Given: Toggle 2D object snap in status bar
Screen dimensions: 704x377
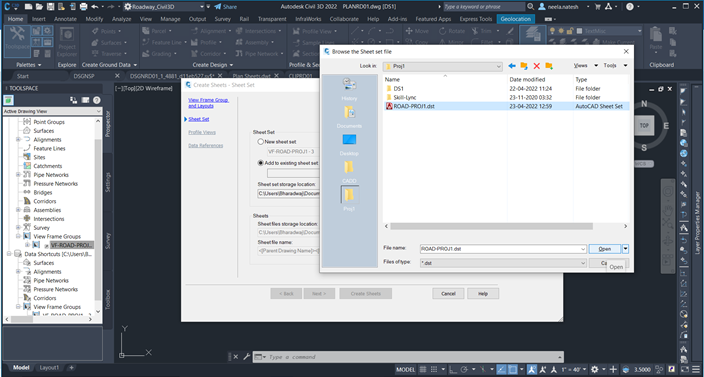Looking at the screenshot, I should 513,369.
